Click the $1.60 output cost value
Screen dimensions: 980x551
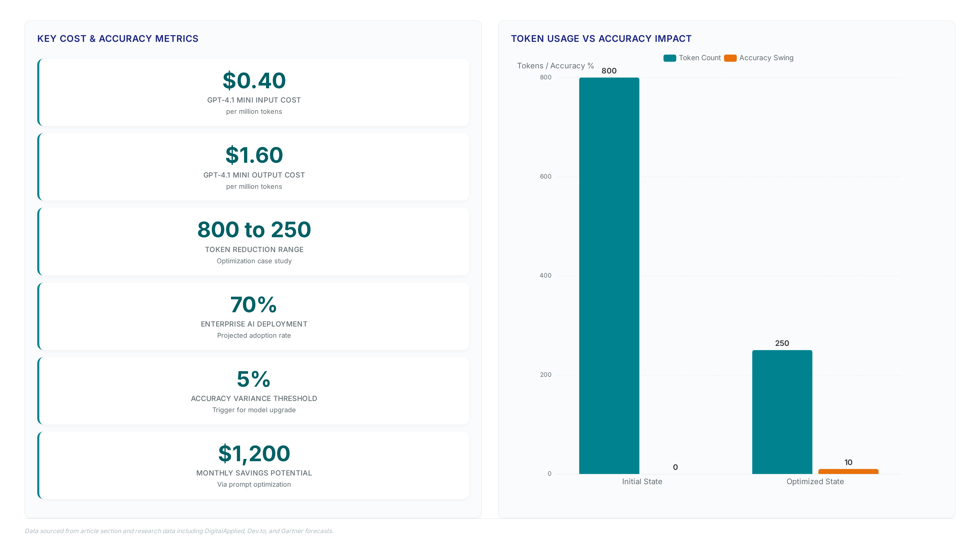(254, 155)
